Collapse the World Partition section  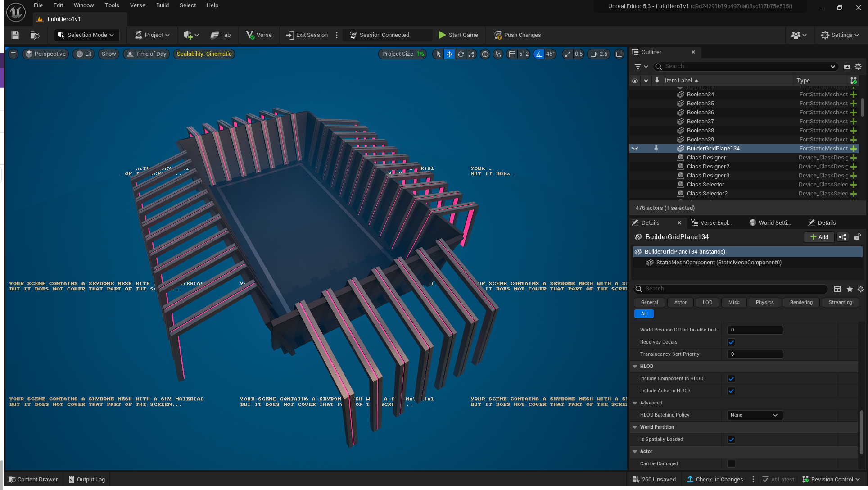635,427
